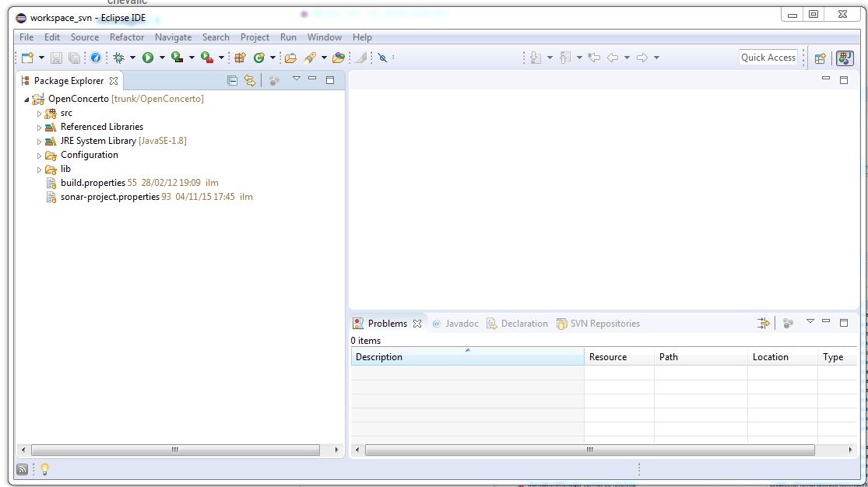
Task: Click the Open Perspective icon
Action: pyautogui.click(x=821, y=58)
